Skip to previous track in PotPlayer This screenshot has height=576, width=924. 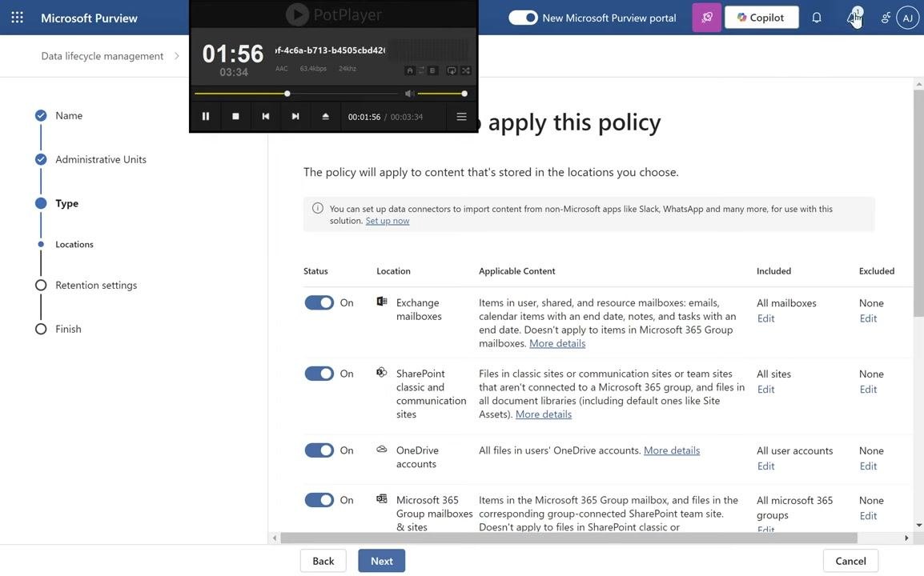[266, 117]
